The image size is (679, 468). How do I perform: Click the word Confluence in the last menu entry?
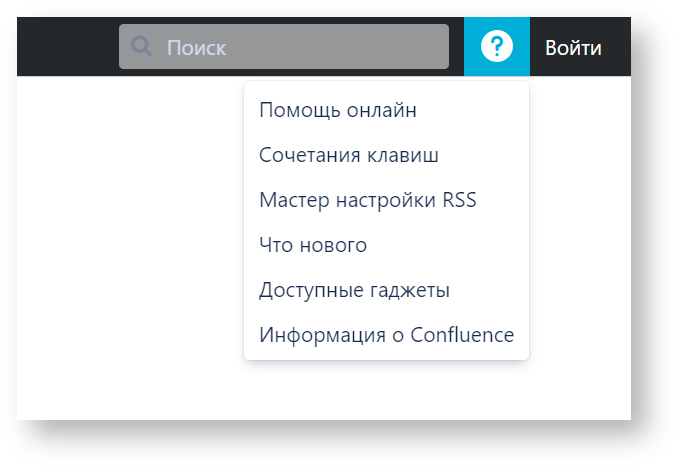click(461, 335)
